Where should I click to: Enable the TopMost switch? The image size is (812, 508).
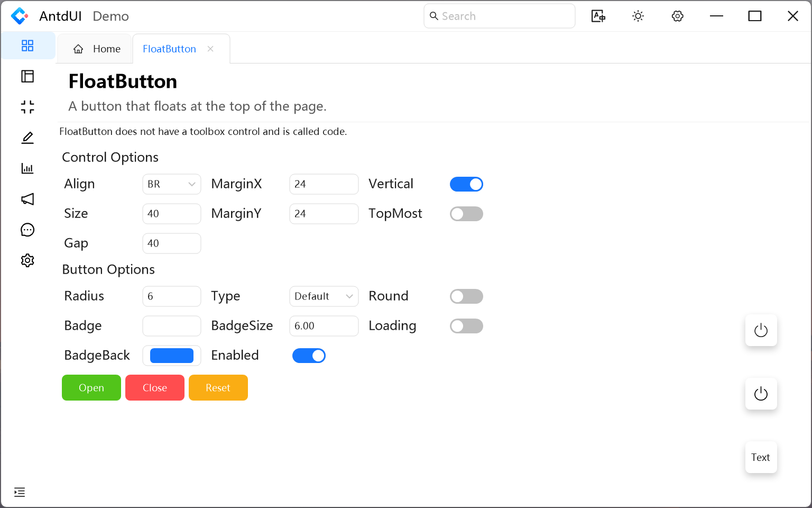pyautogui.click(x=466, y=214)
